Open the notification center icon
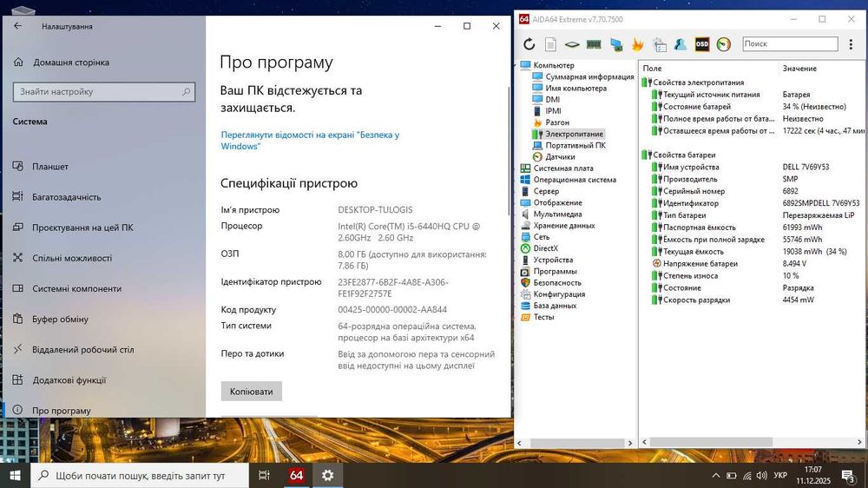Image resolution: width=868 pixels, height=488 pixels. pos(848,475)
